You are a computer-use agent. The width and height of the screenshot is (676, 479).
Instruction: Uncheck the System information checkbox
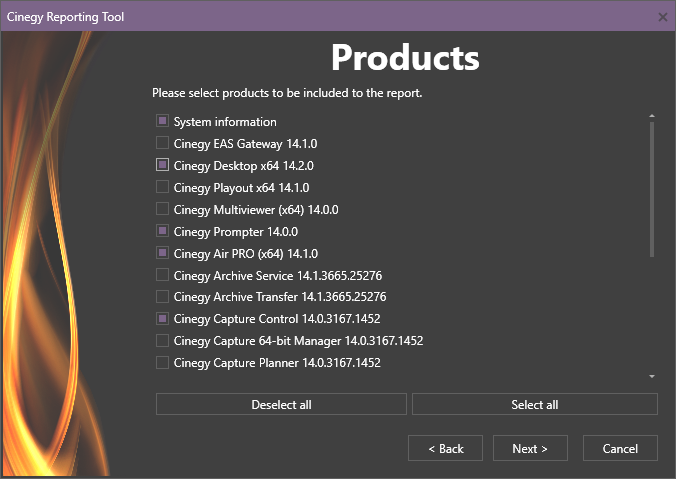coord(162,121)
